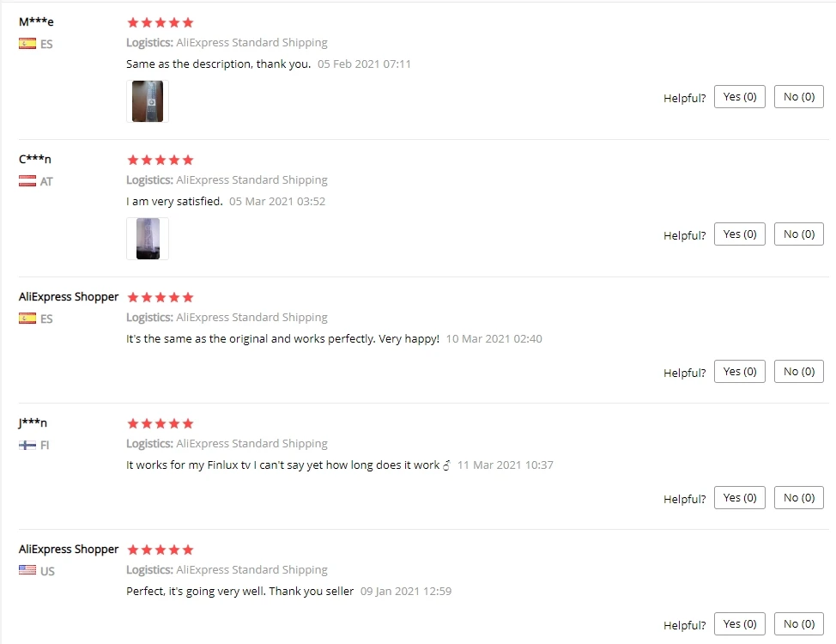The width and height of the screenshot is (836, 644).
Task: Mark M***e's review helpful with Yes (0)
Action: [740, 96]
